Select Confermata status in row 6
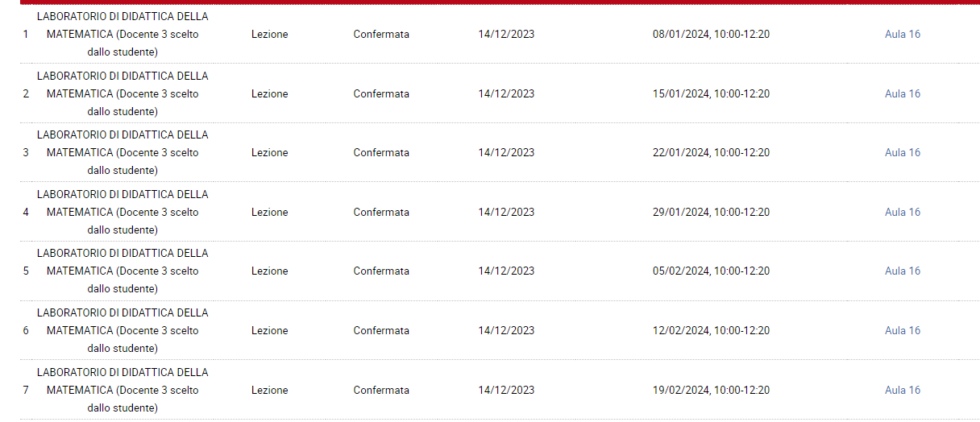Image resolution: width=980 pixels, height=422 pixels. [381, 331]
